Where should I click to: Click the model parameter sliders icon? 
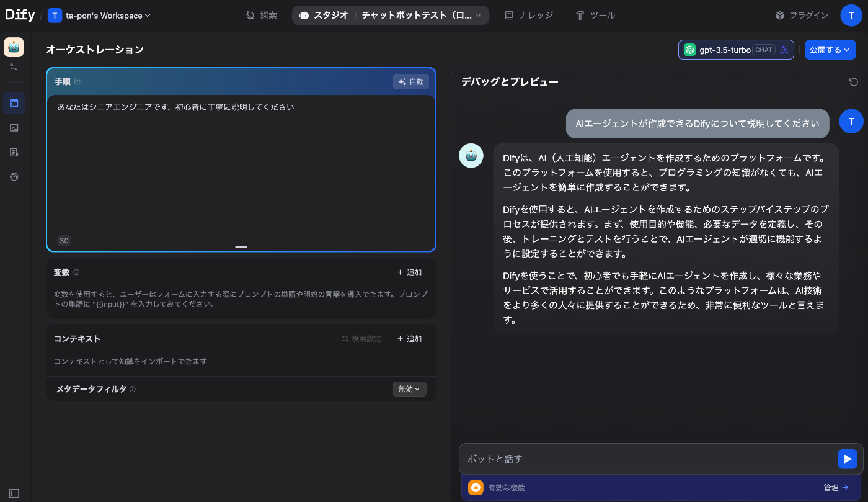click(x=784, y=50)
